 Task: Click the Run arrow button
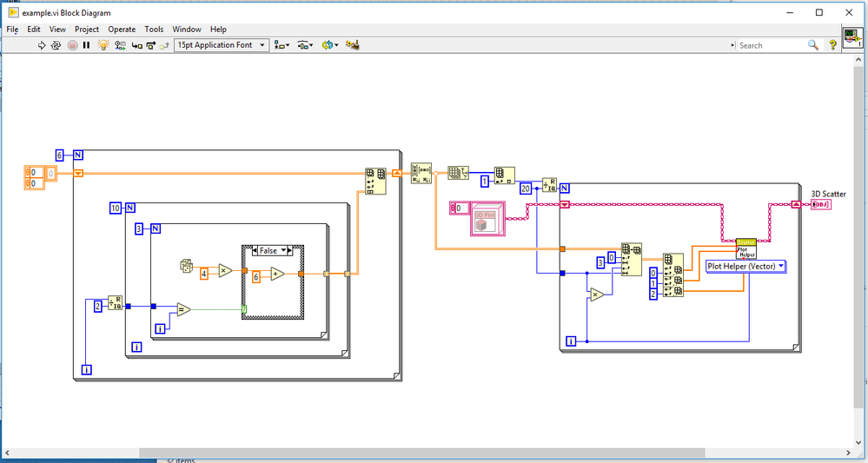pos(42,45)
